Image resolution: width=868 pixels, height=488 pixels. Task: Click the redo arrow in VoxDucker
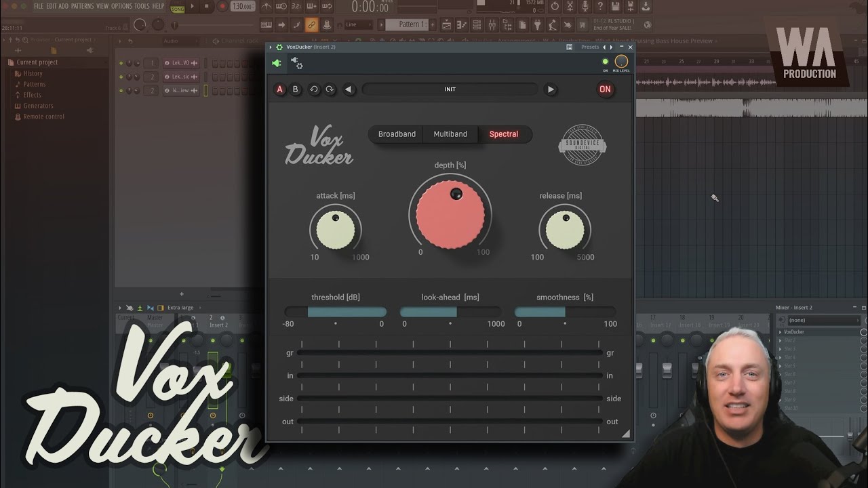tap(330, 89)
